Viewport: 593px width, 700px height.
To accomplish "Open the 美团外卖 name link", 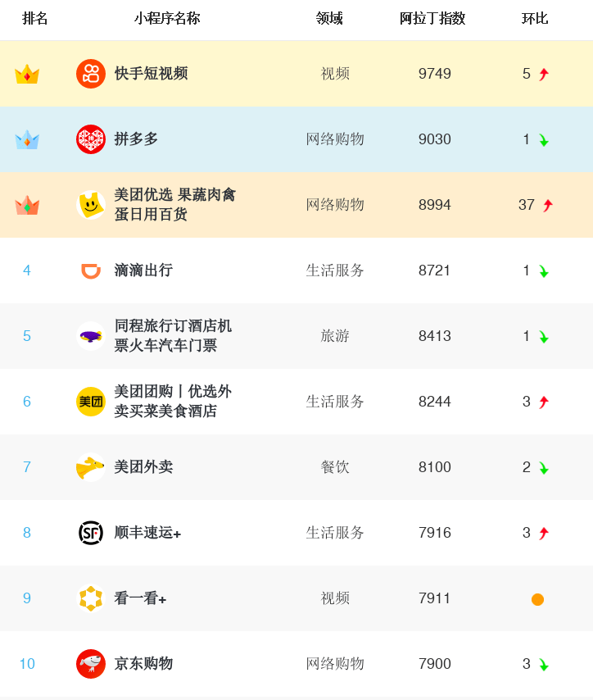I will 143,467.
